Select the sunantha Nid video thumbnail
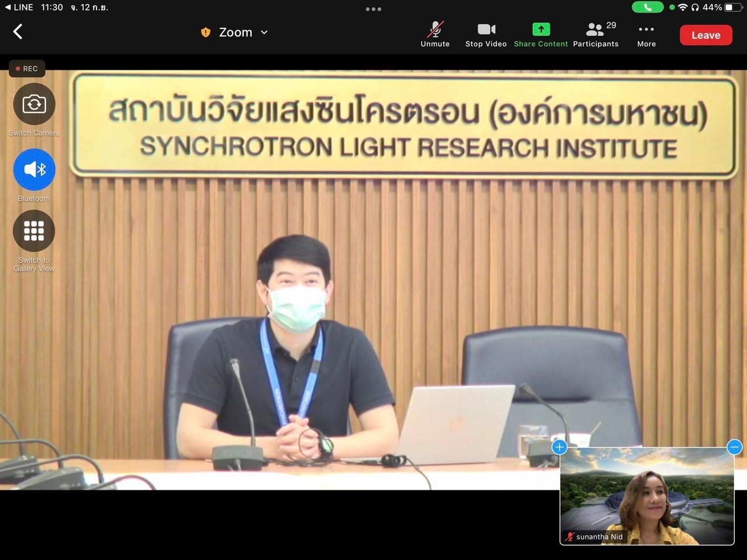The width and height of the screenshot is (747, 560). 647,496
